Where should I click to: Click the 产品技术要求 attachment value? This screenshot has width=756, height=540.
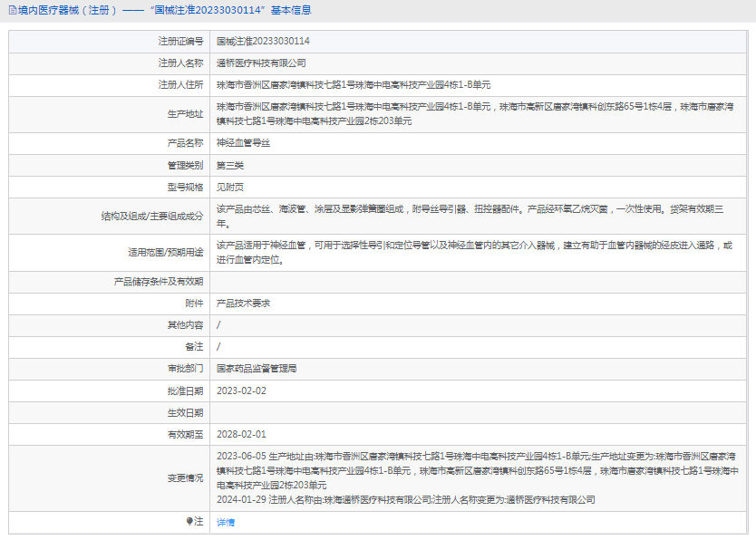244,304
